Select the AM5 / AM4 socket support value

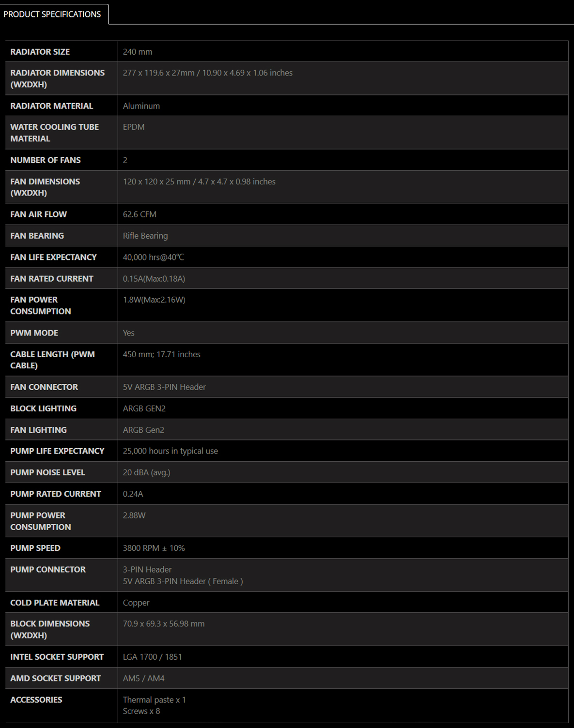tap(144, 678)
